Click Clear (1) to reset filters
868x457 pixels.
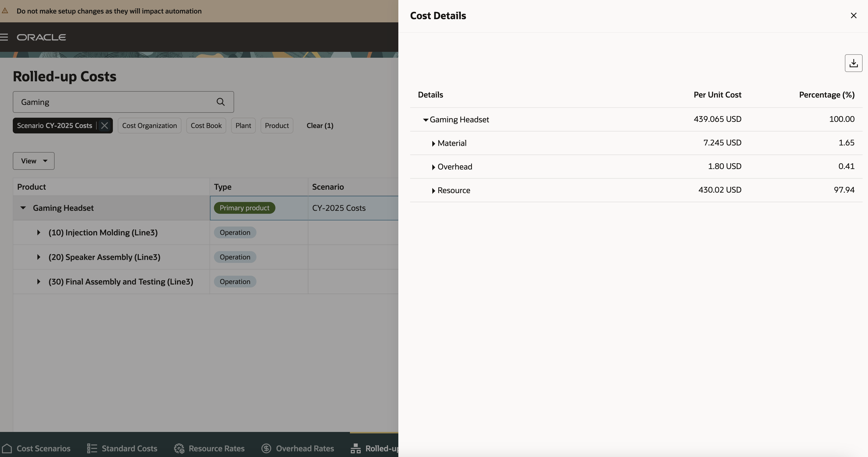[x=319, y=126]
